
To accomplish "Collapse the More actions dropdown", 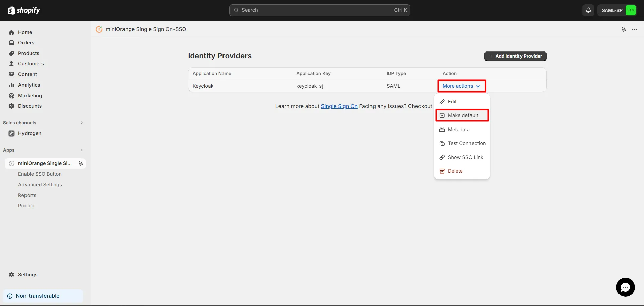I will coord(461,86).
